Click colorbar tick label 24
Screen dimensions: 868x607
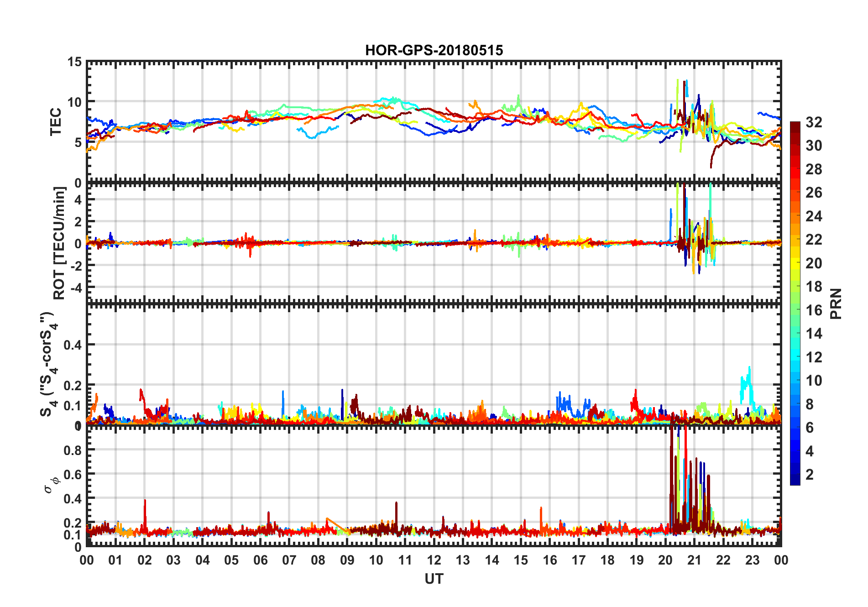coord(814,216)
